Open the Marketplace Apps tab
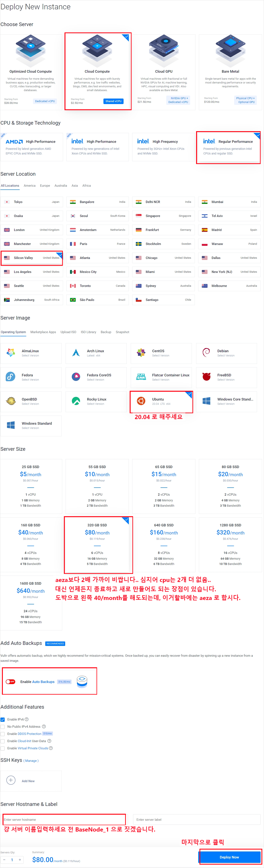Image resolution: width=264 pixels, height=868 pixels. click(x=43, y=332)
